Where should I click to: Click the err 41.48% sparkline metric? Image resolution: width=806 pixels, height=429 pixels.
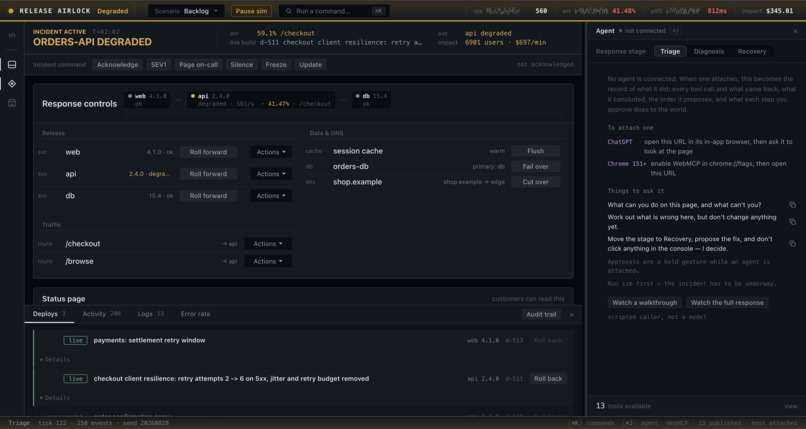pyautogui.click(x=599, y=11)
